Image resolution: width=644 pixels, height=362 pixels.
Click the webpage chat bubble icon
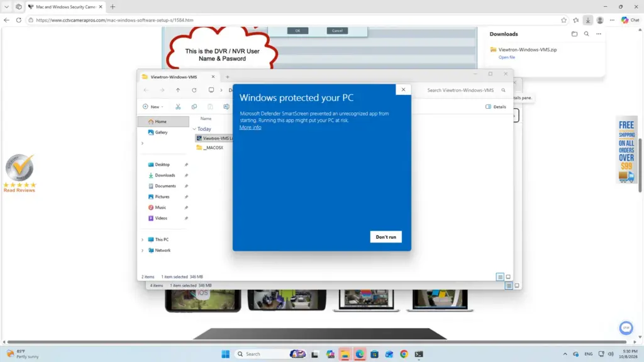(x=626, y=327)
